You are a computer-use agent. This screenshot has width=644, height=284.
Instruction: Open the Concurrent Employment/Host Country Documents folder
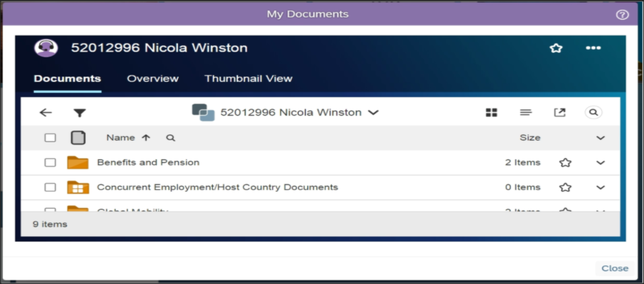tap(217, 188)
